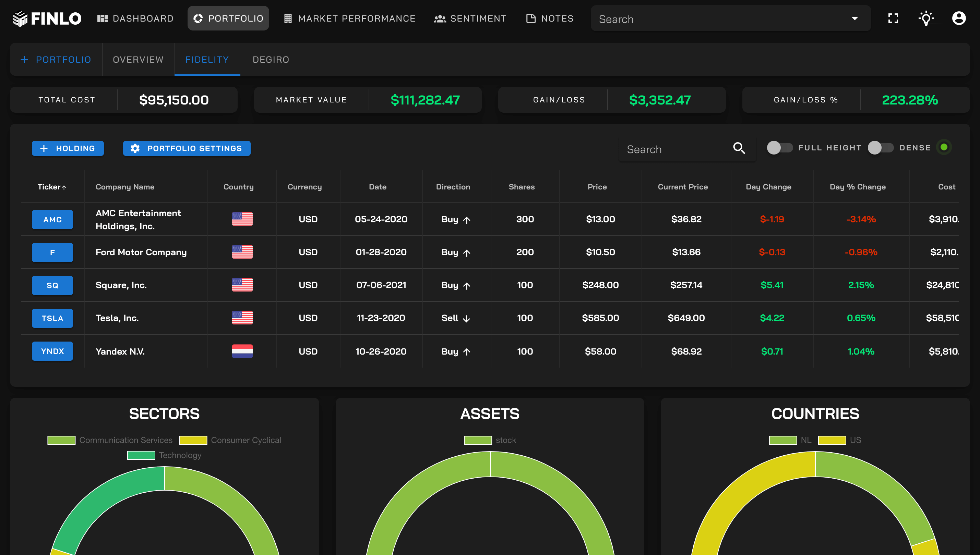Sort the table by Ticker column header
The image size is (980, 555).
pos(52,187)
